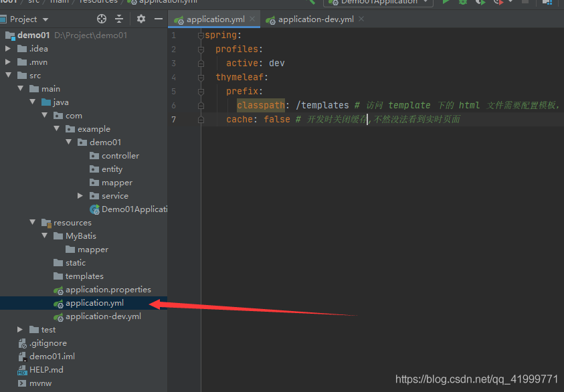Open application-dev.yml in the project tree
Viewport: 564px width, 392px height.
[x=103, y=316]
